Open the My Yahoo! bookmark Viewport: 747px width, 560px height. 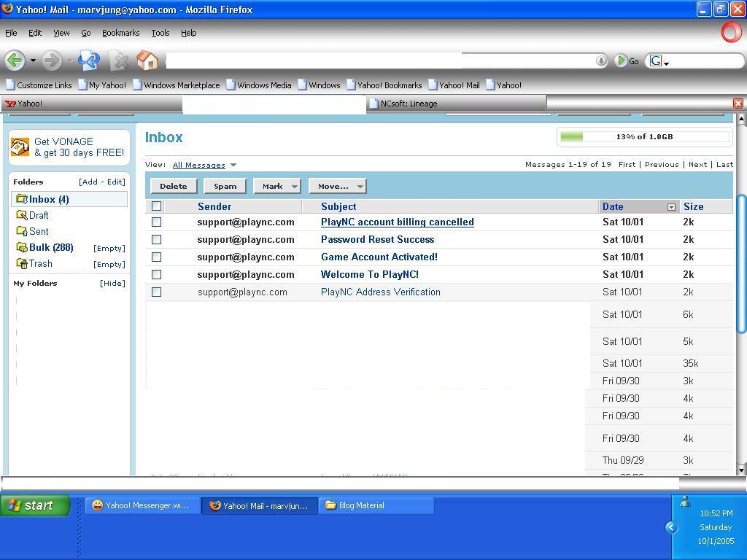click(102, 85)
